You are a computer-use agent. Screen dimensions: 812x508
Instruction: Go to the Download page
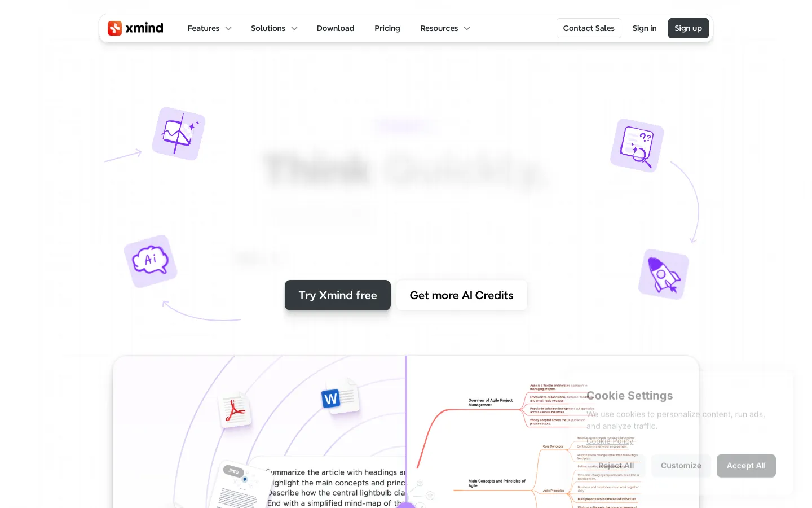pos(336,28)
